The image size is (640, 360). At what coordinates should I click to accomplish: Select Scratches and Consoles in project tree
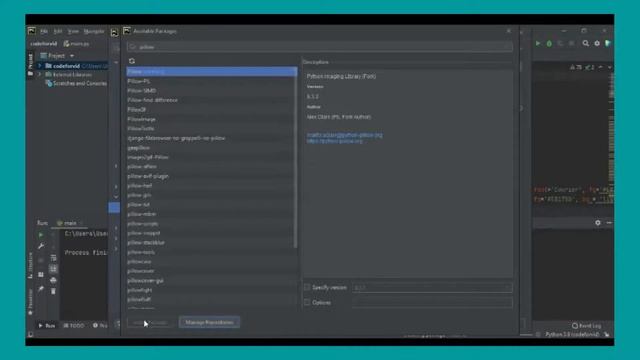(76, 83)
